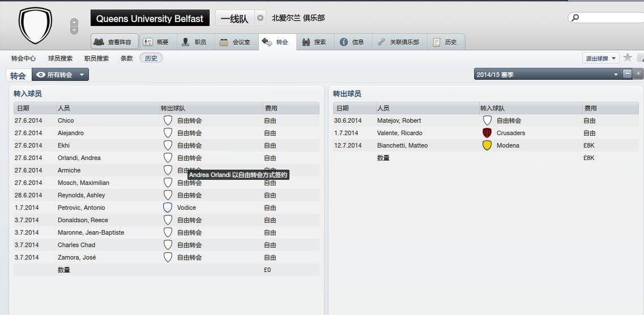Open the 派出球探 scout dropdown
The height and width of the screenshot is (315, 644).
(600, 58)
